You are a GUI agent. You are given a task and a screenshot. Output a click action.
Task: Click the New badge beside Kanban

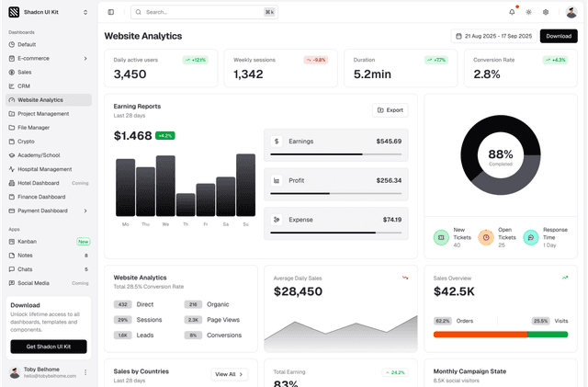pos(84,242)
